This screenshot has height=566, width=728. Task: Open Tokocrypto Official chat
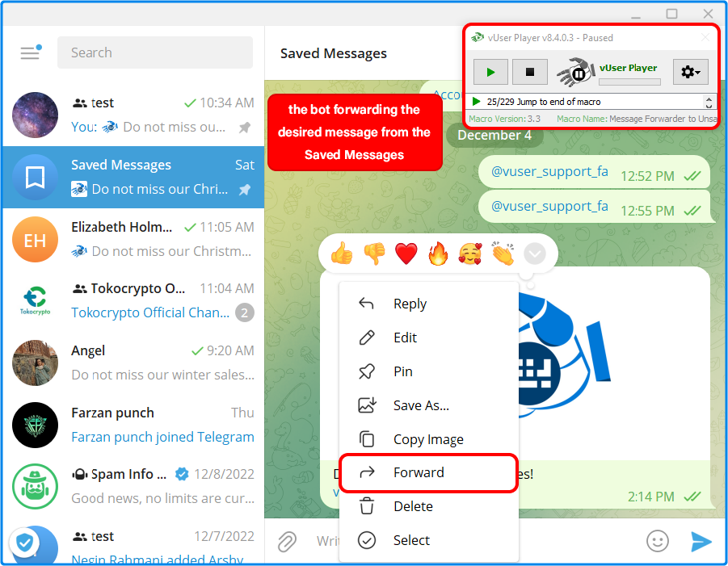[133, 301]
